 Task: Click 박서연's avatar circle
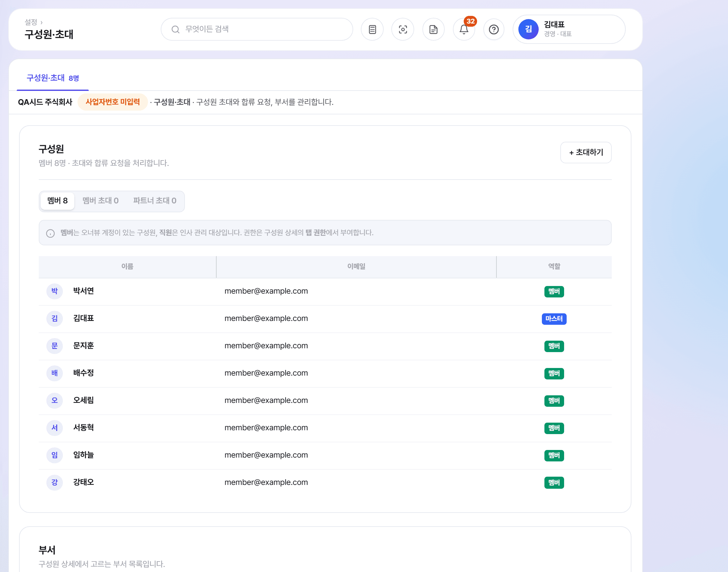coord(55,291)
